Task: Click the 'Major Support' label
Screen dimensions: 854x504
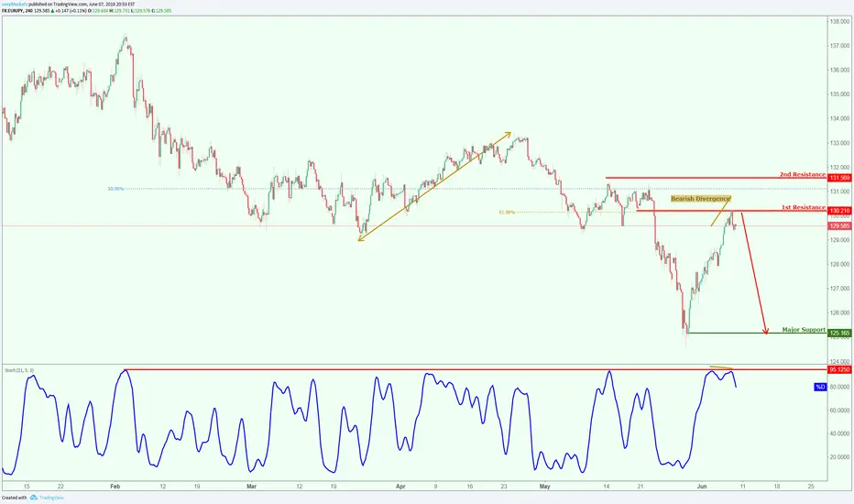Action: pos(804,330)
